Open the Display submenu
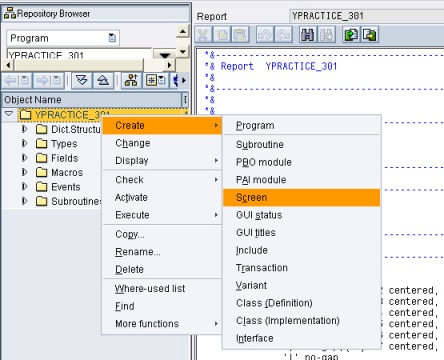The height and width of the screenshot is (360, 444). tap(162, 161)
